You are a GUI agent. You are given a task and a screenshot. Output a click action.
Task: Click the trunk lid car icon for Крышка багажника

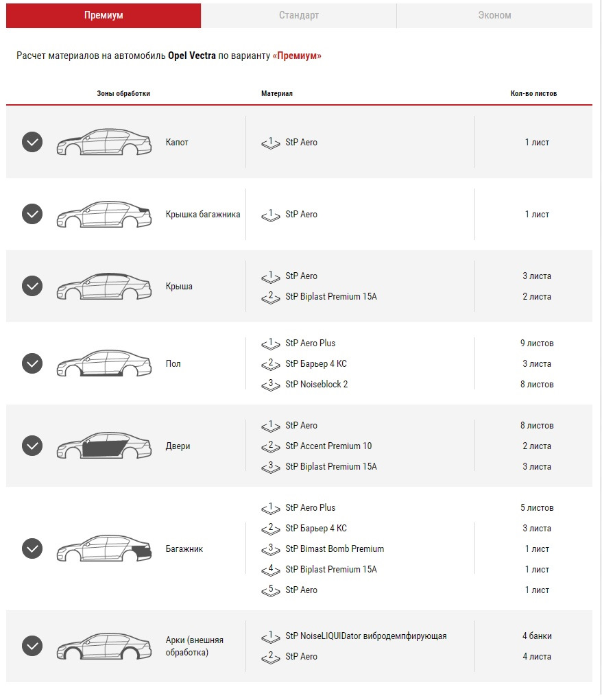[104, 214]
